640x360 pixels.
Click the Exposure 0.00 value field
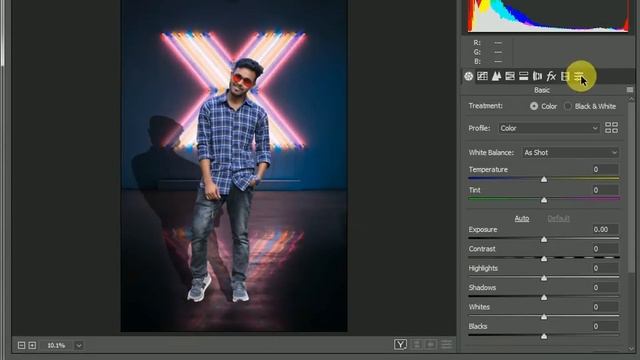point(605,229)
